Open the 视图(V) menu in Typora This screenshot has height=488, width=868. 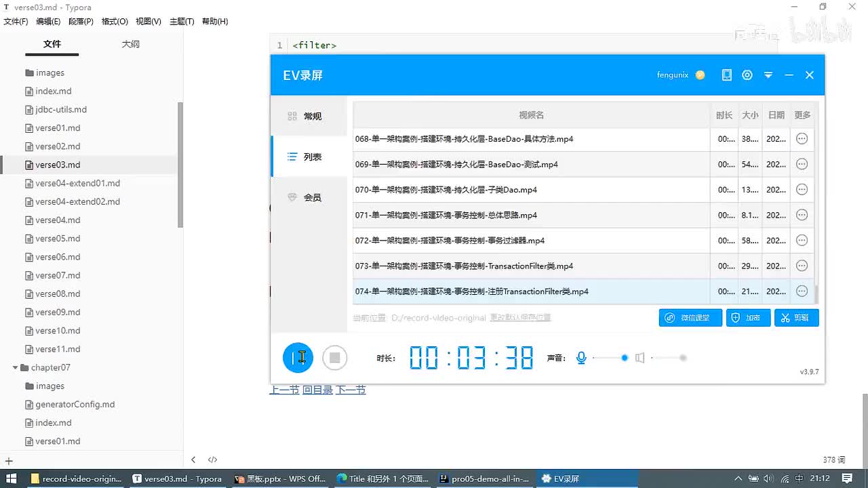149,22
